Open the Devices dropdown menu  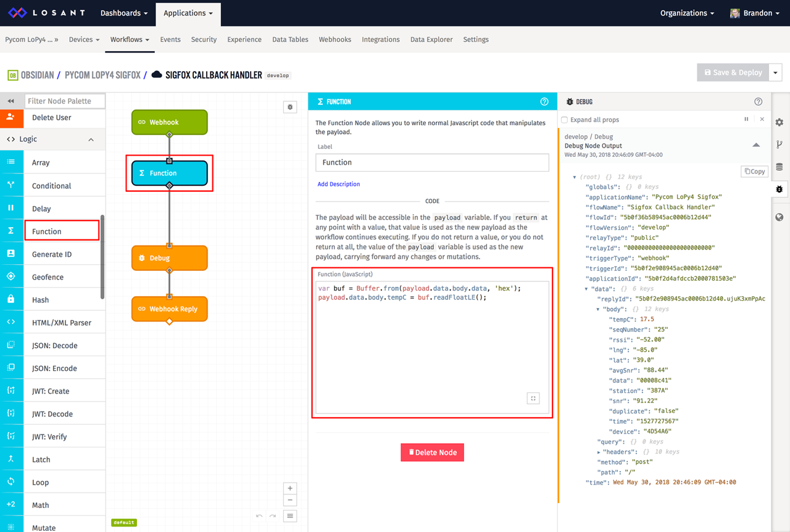[84, 39]
